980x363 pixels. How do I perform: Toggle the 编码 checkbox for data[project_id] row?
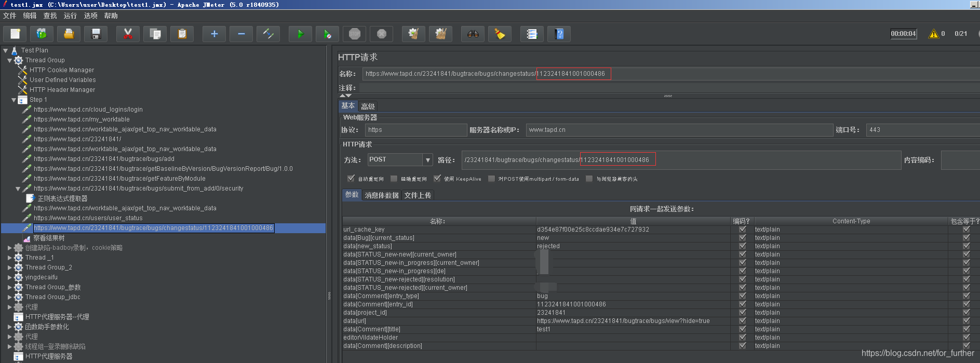point(743,312)
